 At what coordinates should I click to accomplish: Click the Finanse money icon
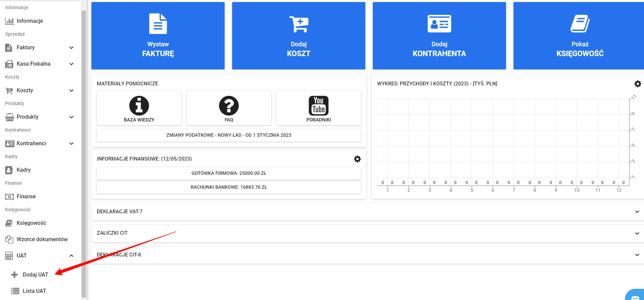(x=10, y=197)
